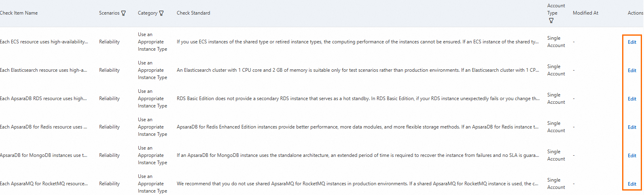Open the Scenarios column filter icon
This screenshot has width=644, height=195.
tap(123, 13)
